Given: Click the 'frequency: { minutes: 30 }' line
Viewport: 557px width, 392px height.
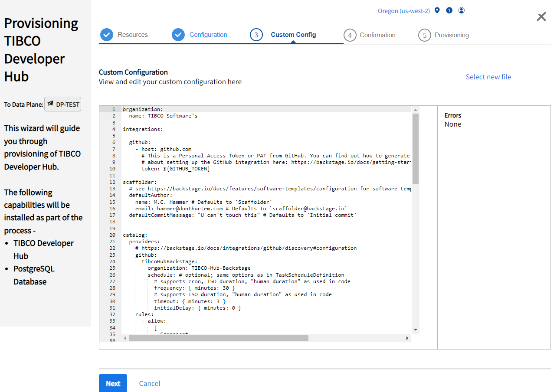Looking at the screenshot, I should click(x=194, y=288).
